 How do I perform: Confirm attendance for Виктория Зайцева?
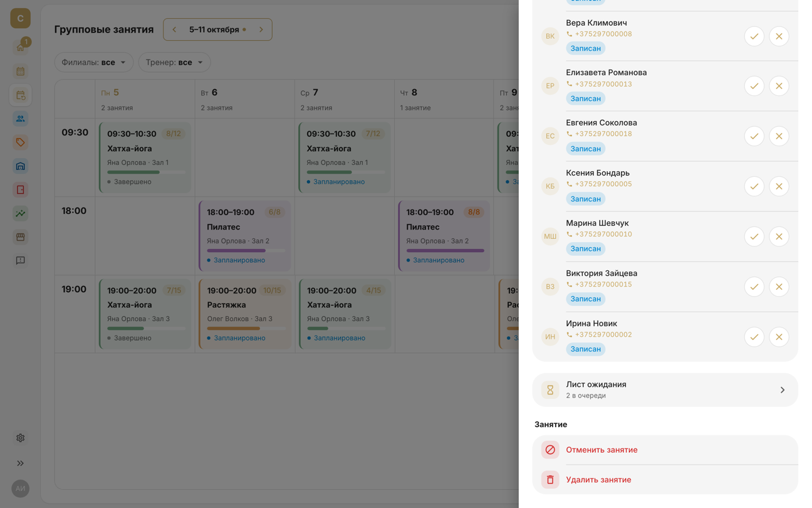(754, 287)
